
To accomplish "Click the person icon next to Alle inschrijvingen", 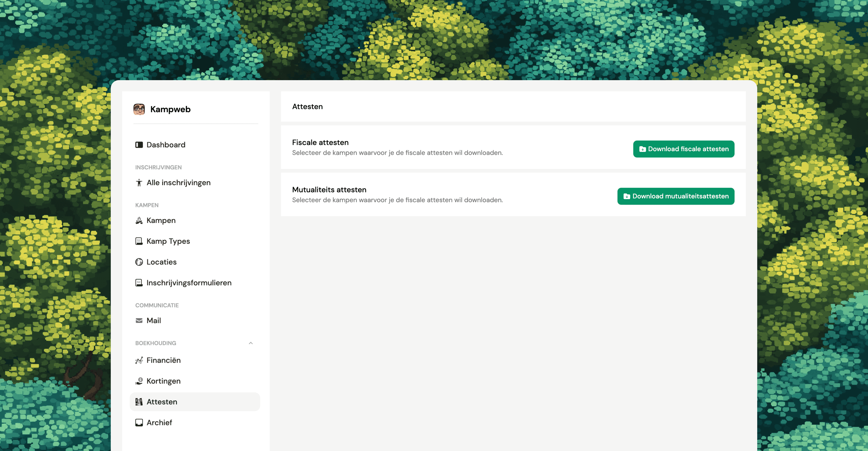I will point(139,182).
